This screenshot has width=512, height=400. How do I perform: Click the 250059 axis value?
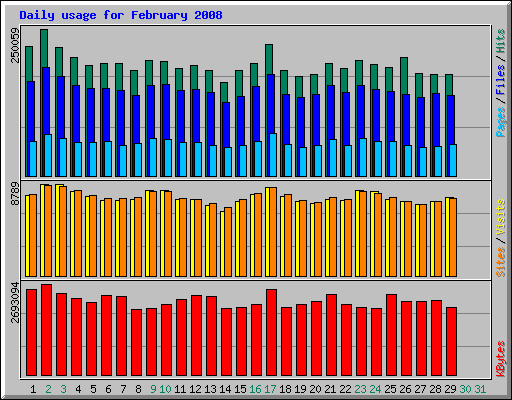[15, 45]
